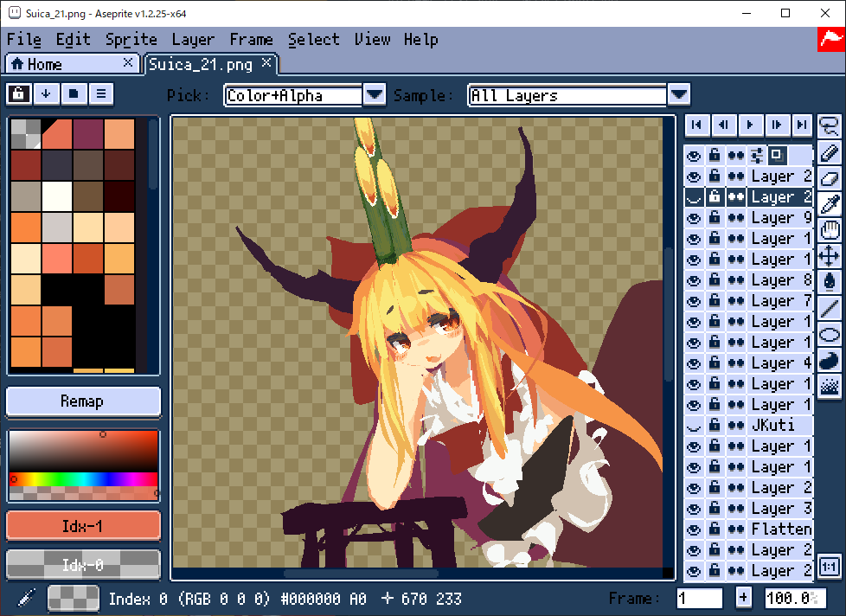Open the Sprite menu
The width and height of the screenshot is (846, 616).
pos(131,40)
